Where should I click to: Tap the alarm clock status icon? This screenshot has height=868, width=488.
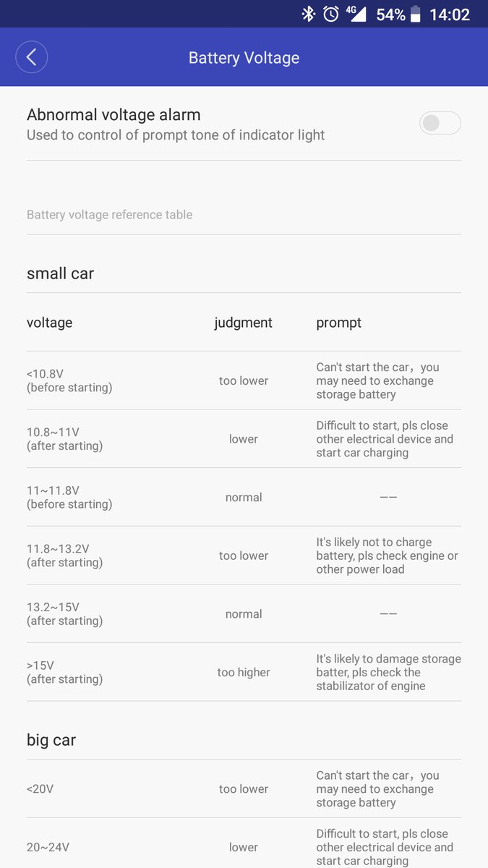pyautogui.click(x=331, y=14)
